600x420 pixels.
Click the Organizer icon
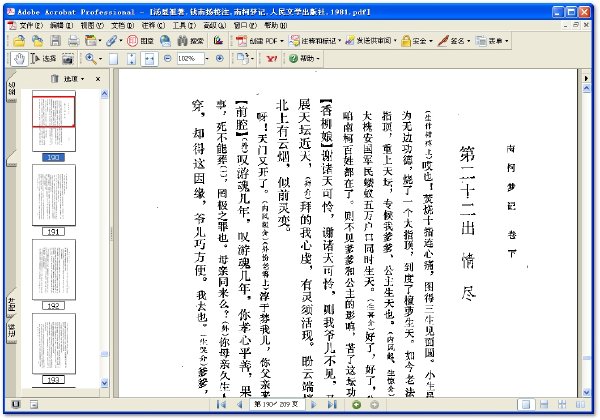coord(91,41)
